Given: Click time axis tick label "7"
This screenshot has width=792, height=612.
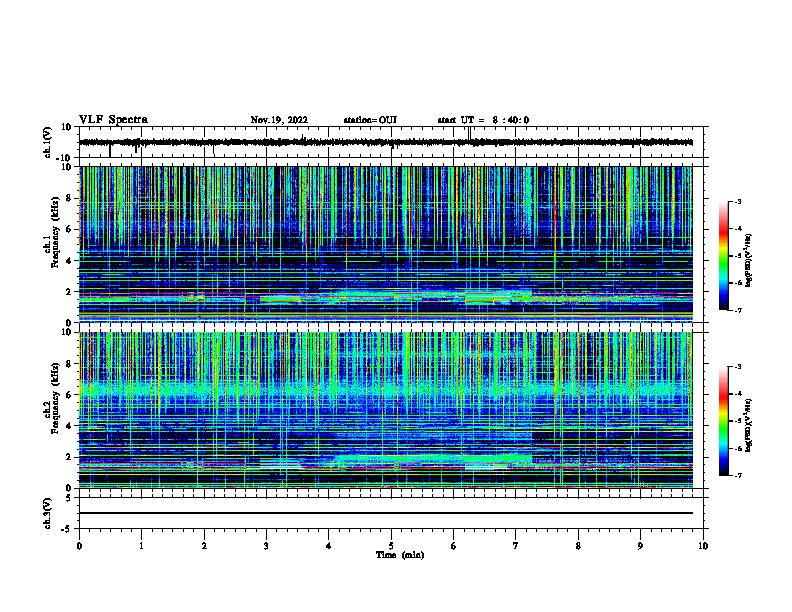Looking at the screenshot, I should click(516, 546).
